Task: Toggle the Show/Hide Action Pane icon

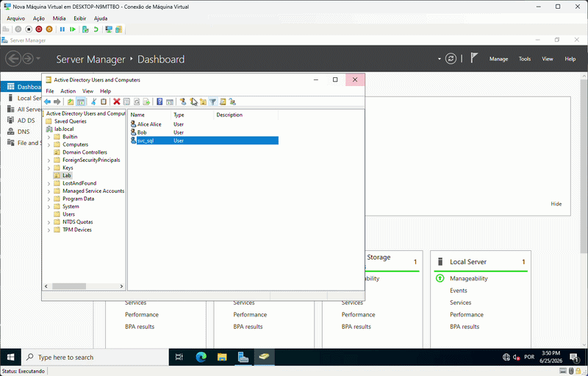Action: 170,102
